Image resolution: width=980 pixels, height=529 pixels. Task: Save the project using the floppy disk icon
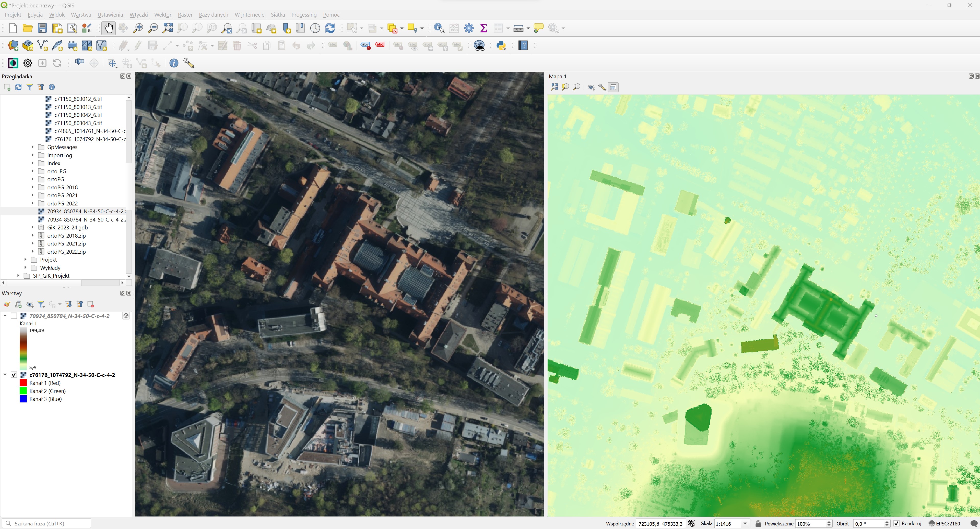click(42, 28)
